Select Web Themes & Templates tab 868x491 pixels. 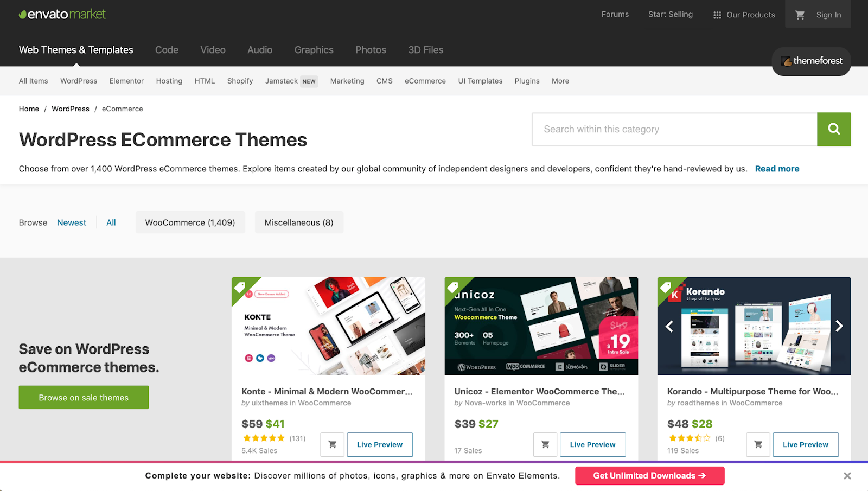(x=76, y=50)
